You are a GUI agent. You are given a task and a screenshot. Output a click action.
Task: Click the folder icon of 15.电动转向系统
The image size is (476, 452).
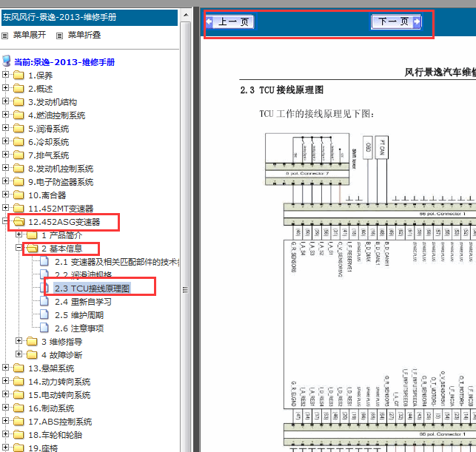(x=19, y=394)
